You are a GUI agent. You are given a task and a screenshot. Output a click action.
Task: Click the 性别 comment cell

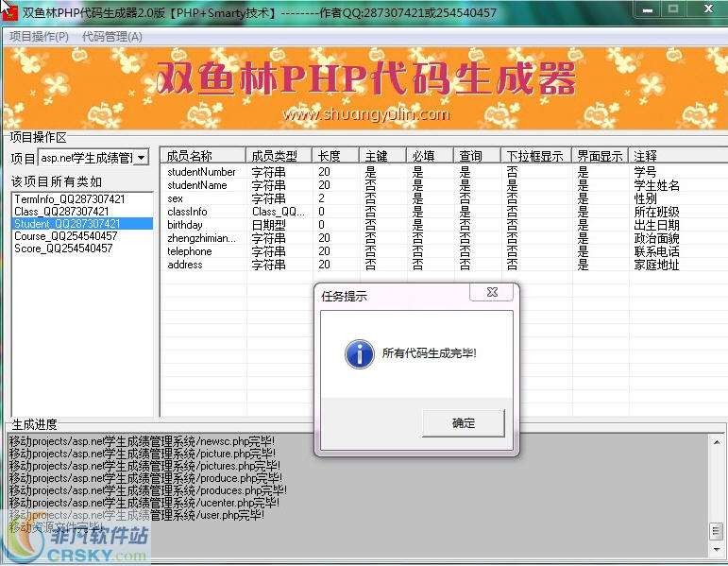[645, 198]
